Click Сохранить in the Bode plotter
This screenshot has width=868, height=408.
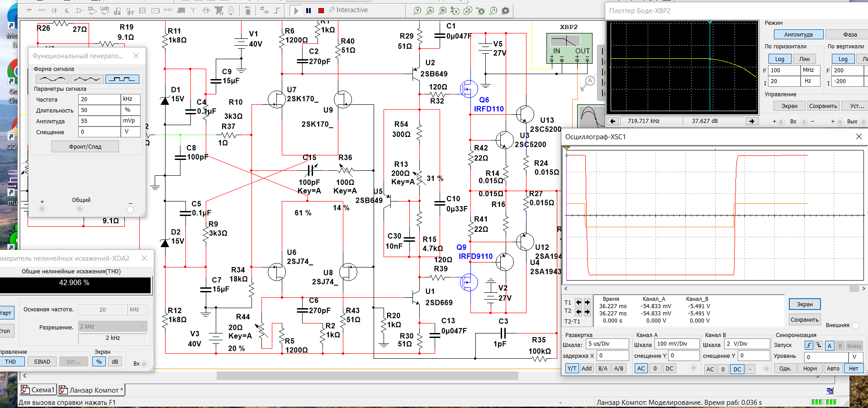click(823, 106)
